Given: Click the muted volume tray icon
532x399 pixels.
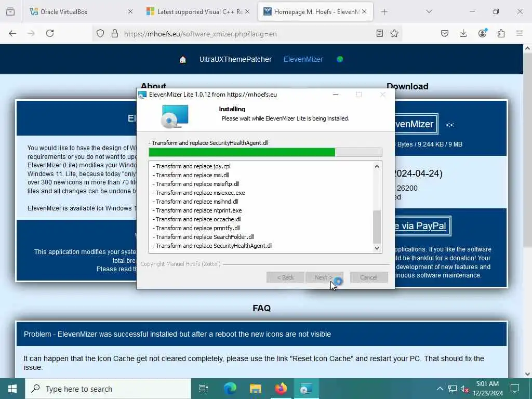Looking at the screenshot, I should click(x=464, y=389).
